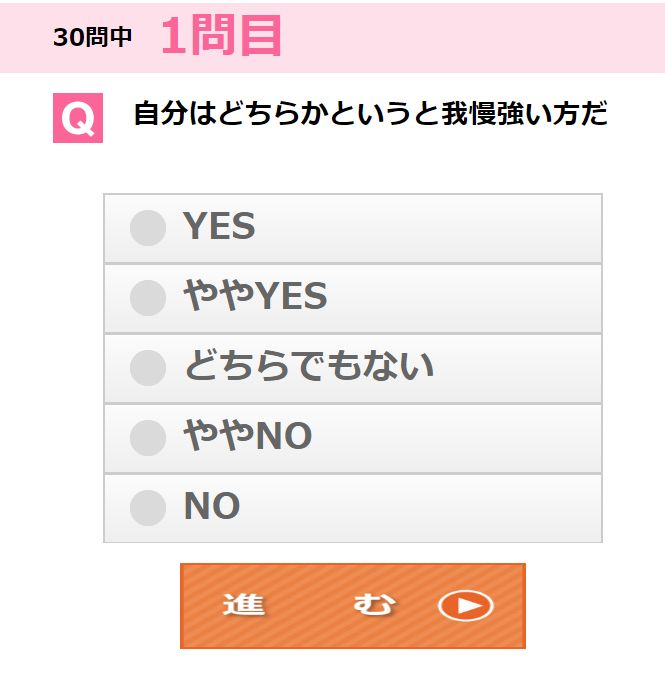Viewport: 665px width, 677px height.
Task: Click empty area of the pink header bar
Action: [475, 38]
